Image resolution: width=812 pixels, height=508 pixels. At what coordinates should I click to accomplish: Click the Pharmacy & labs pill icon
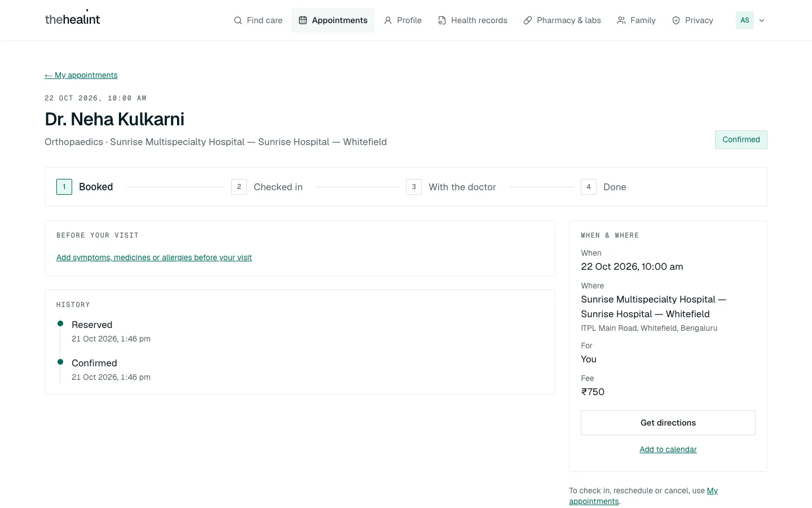point(528,20)
